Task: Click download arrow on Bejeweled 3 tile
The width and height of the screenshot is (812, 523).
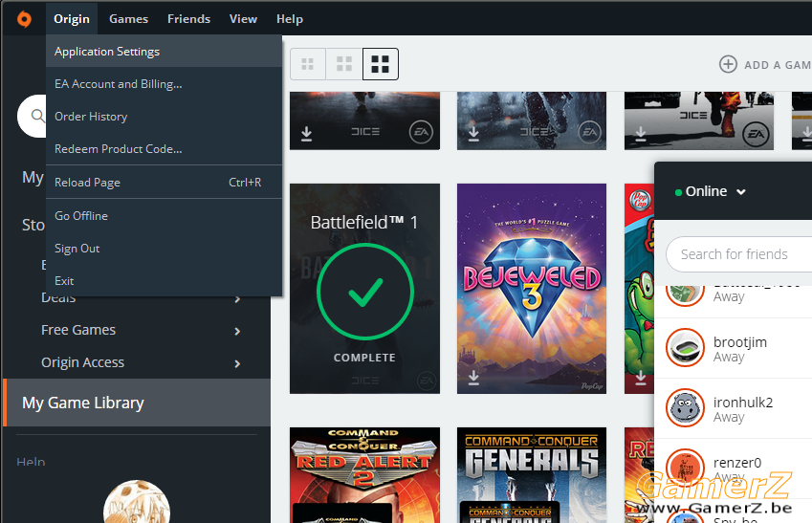Action: 473,378
